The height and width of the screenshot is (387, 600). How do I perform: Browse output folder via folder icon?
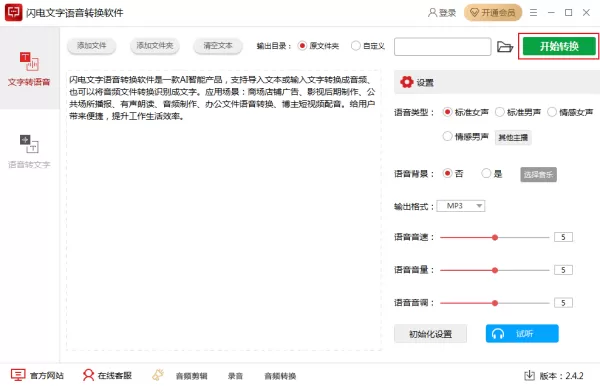(x=505, y=47)
